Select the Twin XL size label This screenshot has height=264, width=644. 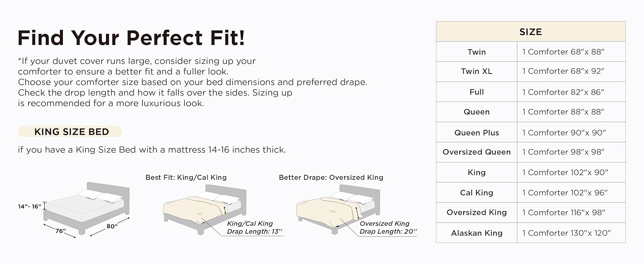click(477, 71)
